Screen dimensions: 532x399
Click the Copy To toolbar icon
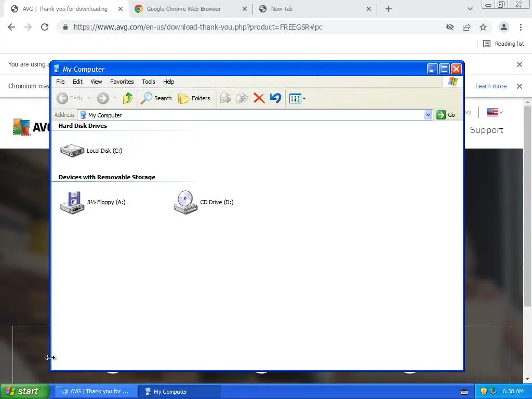coord(242,98)
